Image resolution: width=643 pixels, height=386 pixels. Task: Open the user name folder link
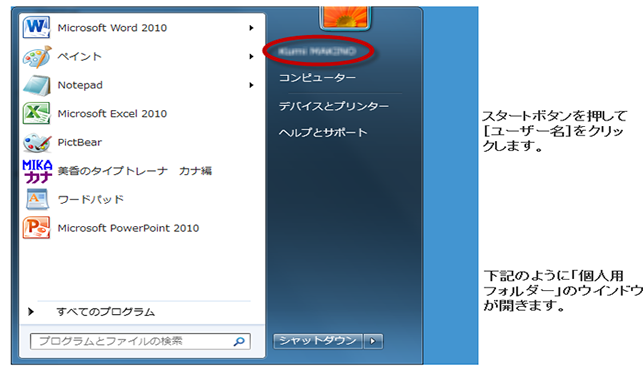317,51
